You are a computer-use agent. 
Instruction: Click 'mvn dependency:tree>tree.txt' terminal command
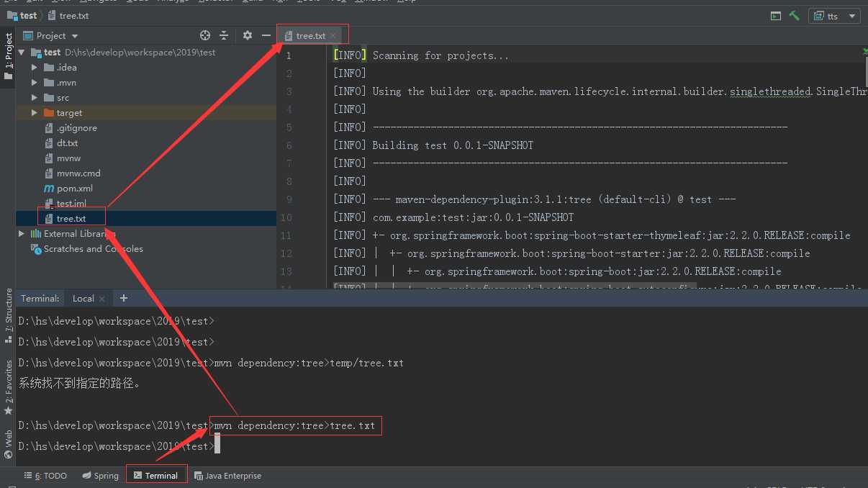(x=295, y=425)
